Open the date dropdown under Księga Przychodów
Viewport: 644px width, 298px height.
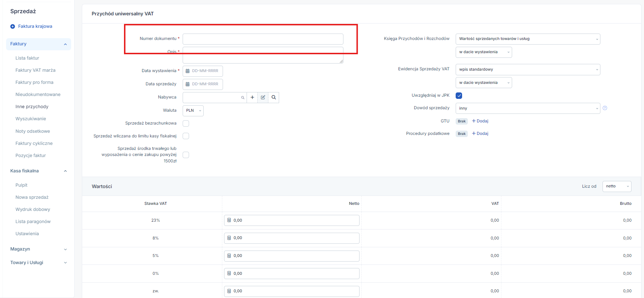[x=484, y=52]
